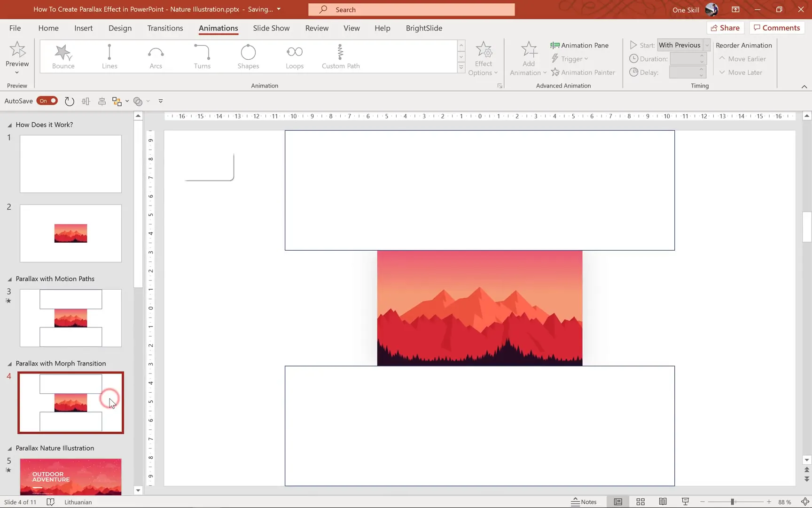Switch to the Transitions tab
The image size is (812, 508).
(x=164, y=28)
